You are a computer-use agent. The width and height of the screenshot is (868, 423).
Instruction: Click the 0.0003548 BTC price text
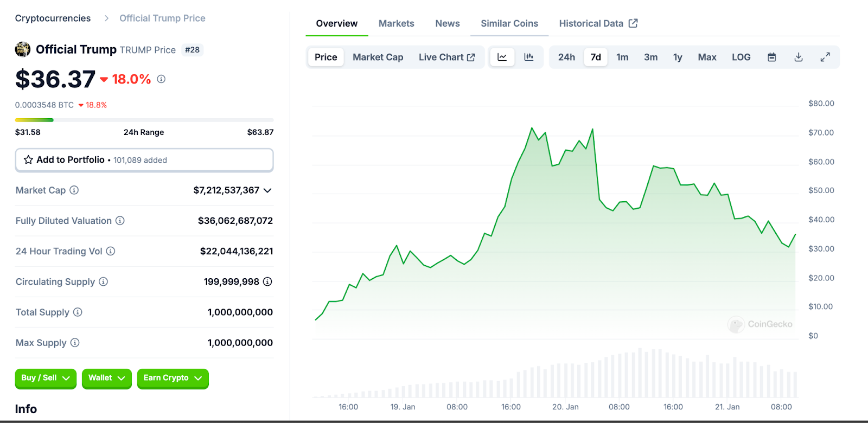(x=44, y=105)
